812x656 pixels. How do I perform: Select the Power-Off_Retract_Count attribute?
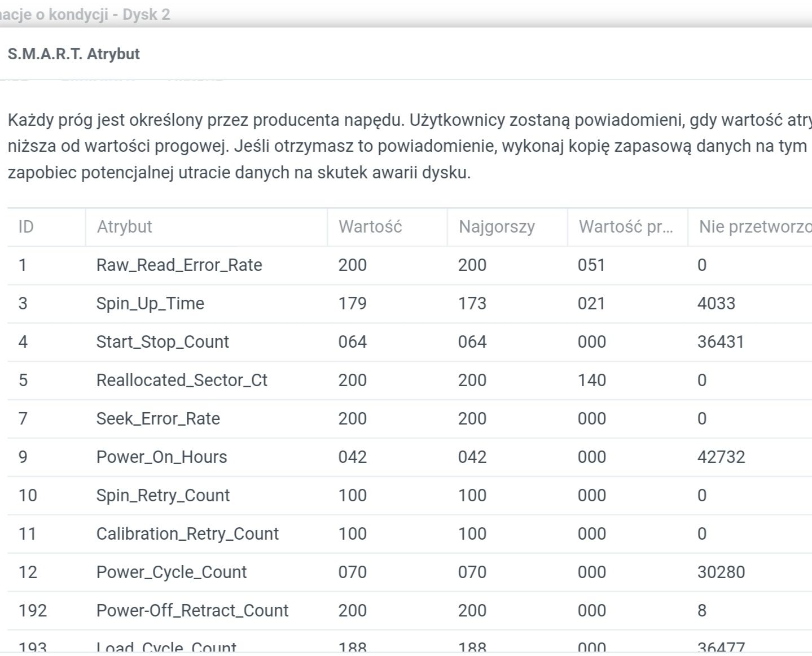click(192, 611)
